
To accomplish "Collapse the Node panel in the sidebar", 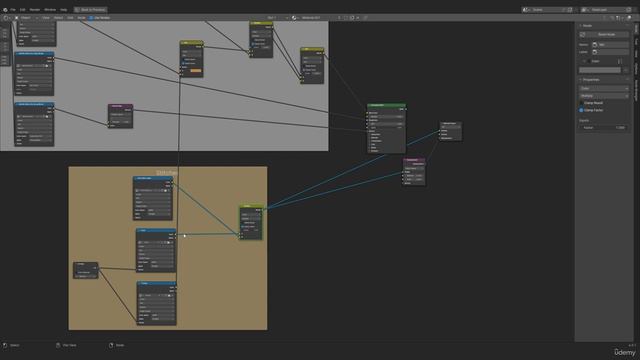I will point(587,26).
